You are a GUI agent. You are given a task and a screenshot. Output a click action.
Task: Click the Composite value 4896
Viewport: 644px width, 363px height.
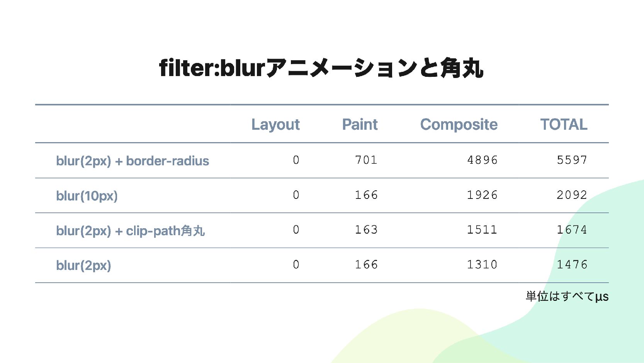482,160
